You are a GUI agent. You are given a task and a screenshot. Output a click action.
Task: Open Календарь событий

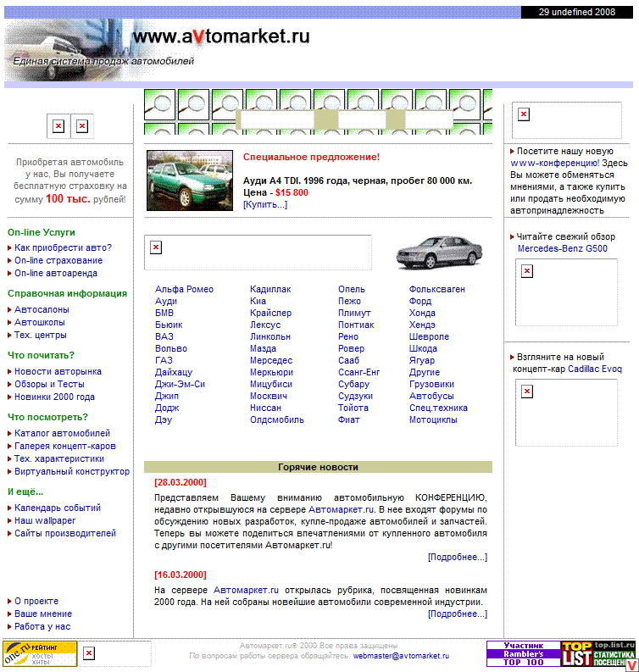tap(58, 508)
